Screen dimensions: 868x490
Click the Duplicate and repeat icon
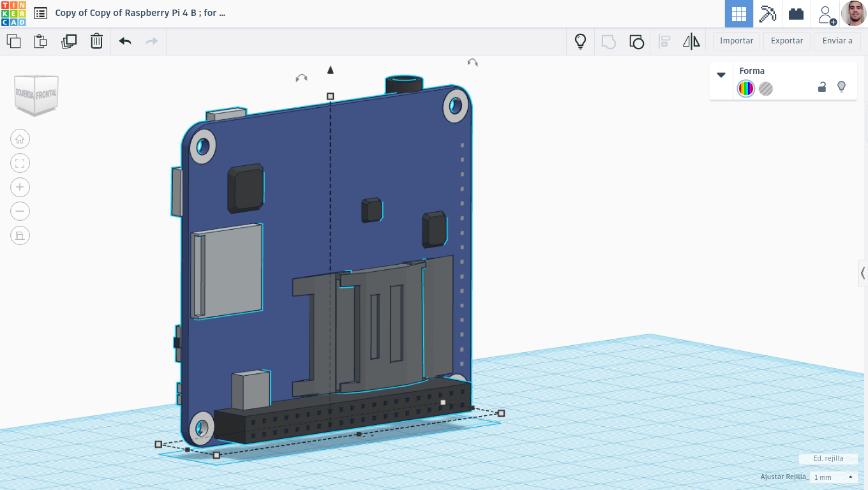tap(69, 41)
